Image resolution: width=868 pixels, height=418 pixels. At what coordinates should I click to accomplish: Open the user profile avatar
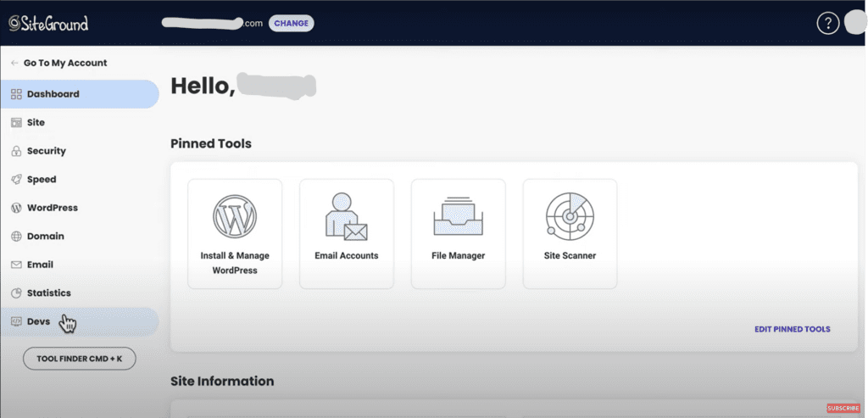(x=856, y=23)
